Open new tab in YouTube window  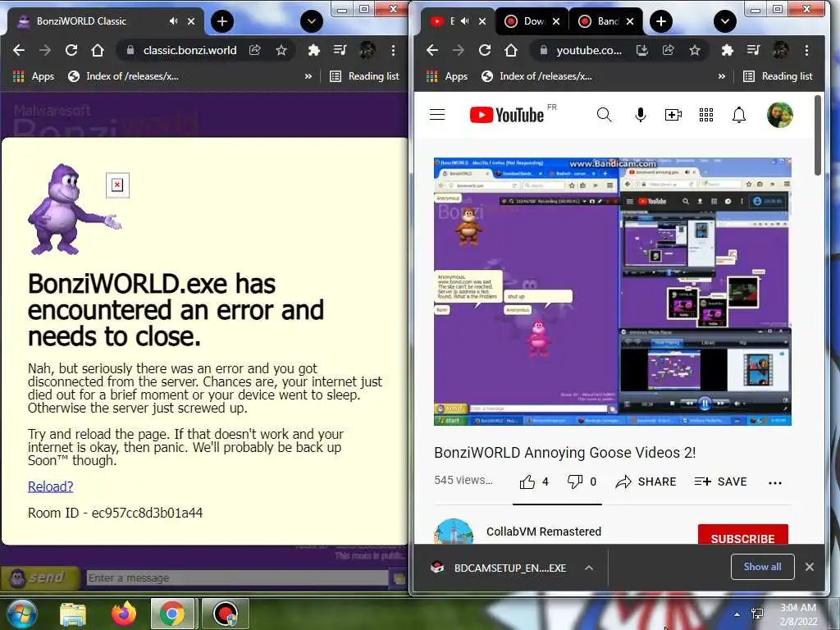pyautogui.click(x=661, y=21)
